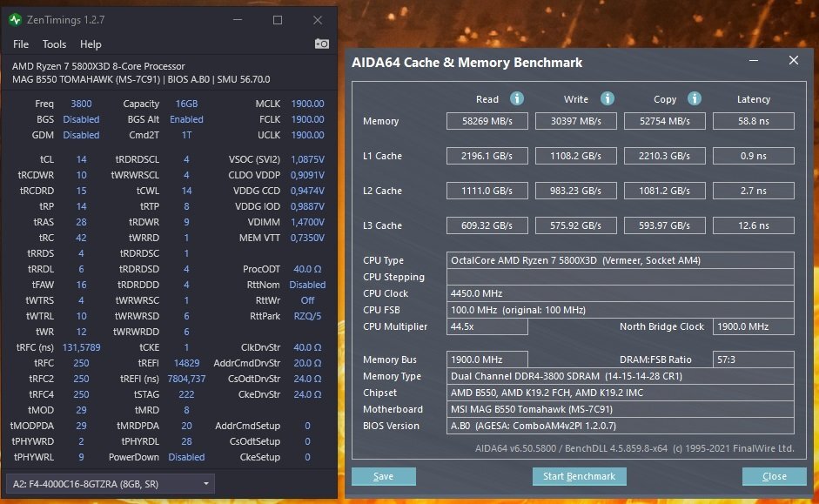Click the tRFC (ns) value 131,5789
Screen dimensions: 819x504
click(82, 347)
